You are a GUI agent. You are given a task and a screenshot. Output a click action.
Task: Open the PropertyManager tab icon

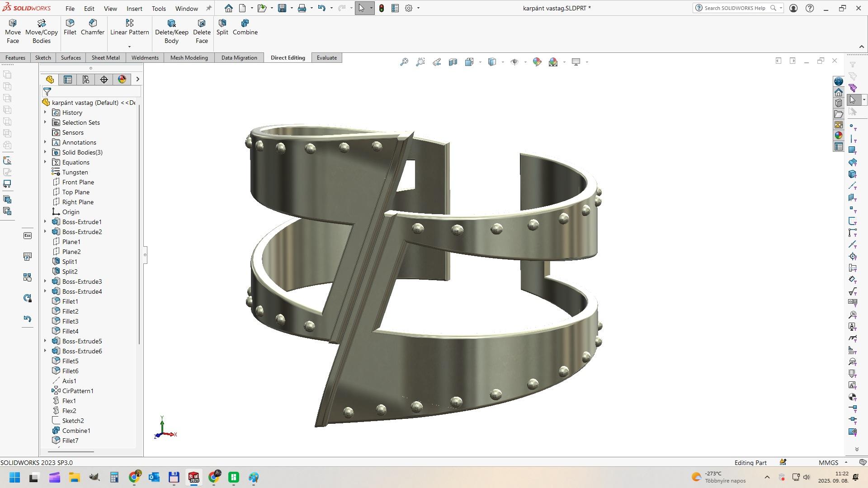[68, 80]
